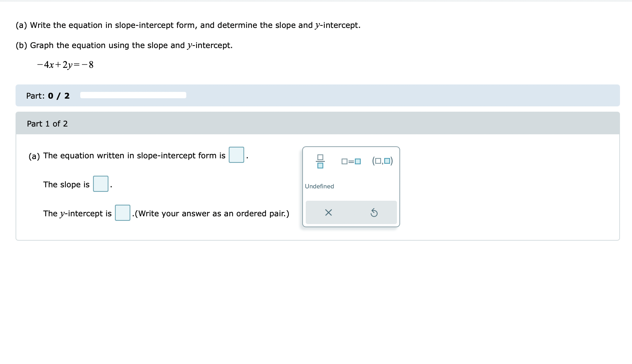Click the slope-intercept form answer box

236,155
